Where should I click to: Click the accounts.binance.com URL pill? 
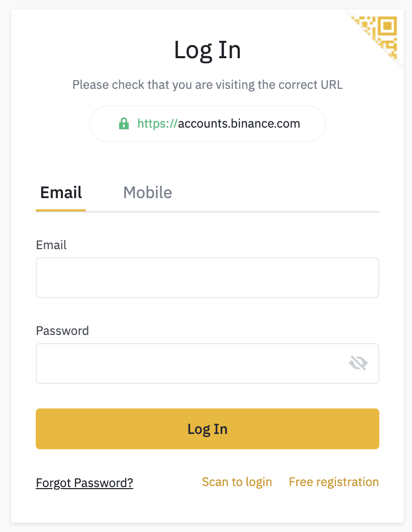207,123
